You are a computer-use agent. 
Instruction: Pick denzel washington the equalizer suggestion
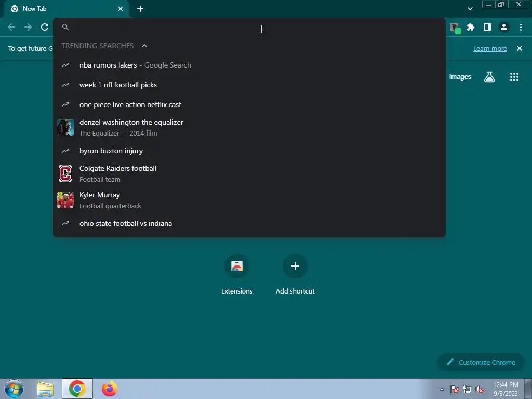(249, 128)
